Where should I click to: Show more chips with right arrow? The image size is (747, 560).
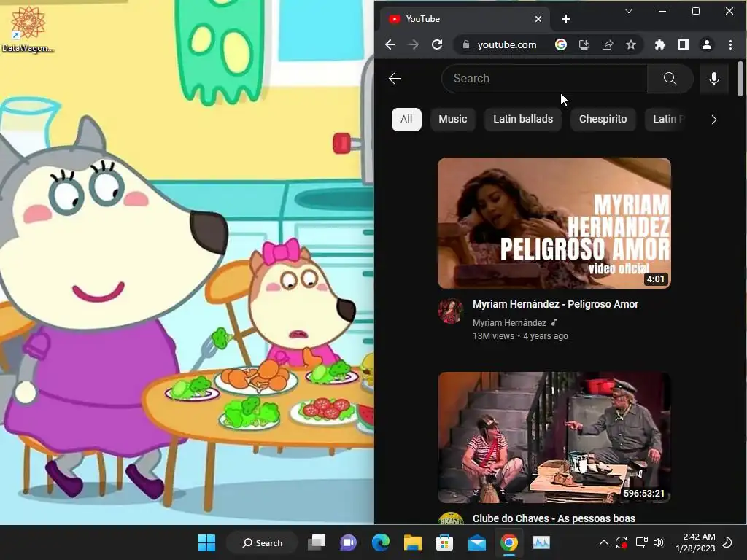coord(713,120)
